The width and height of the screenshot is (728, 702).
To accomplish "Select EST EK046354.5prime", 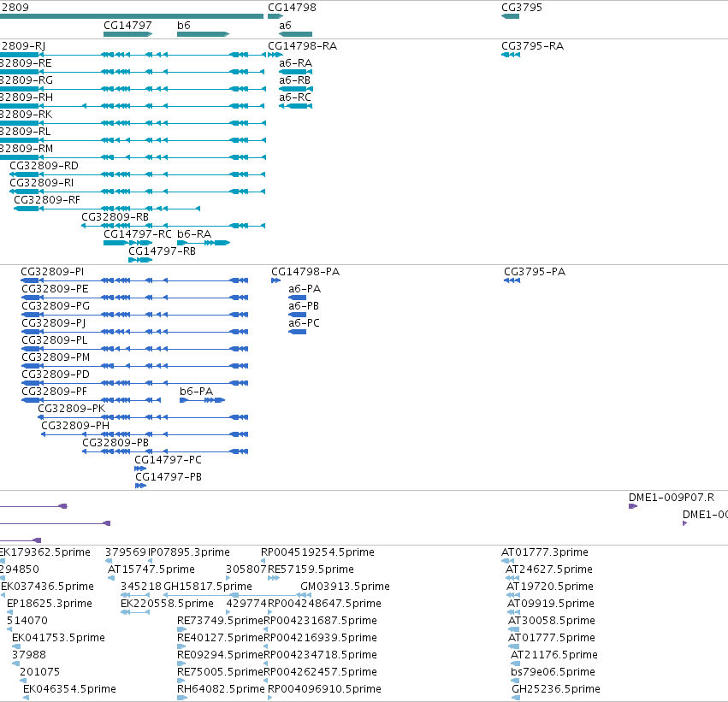I will [x=26, y=698].
